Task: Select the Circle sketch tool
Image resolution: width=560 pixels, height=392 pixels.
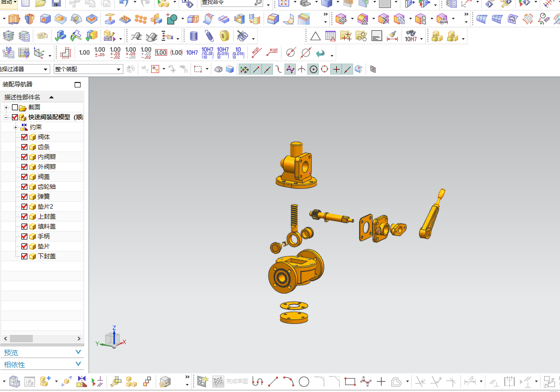Action: coord(304,382)
